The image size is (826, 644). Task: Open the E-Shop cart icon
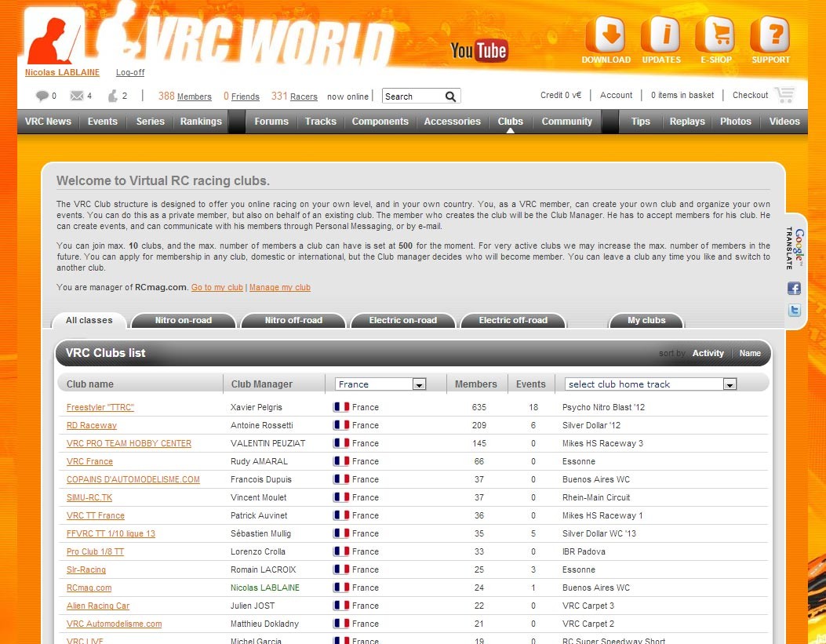coord(715,35)
